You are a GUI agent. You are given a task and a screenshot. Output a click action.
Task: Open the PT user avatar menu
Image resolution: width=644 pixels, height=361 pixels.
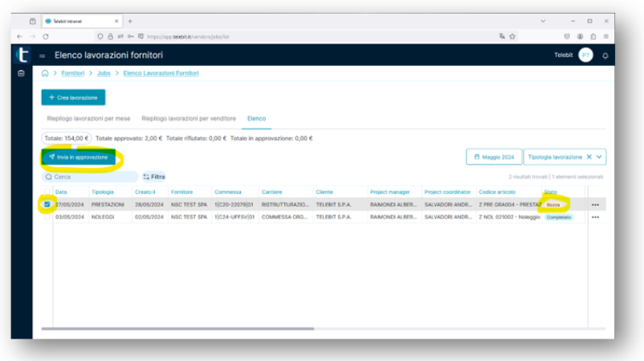coord(585,55)
